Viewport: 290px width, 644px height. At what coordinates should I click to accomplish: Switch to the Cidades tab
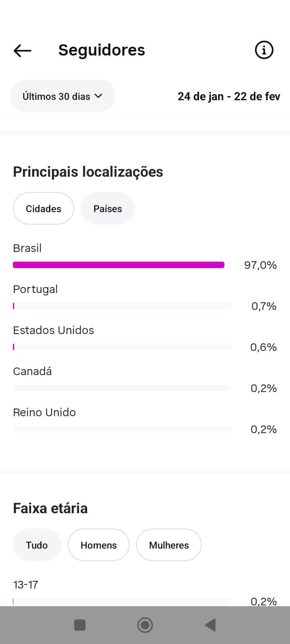click(43, 208)
